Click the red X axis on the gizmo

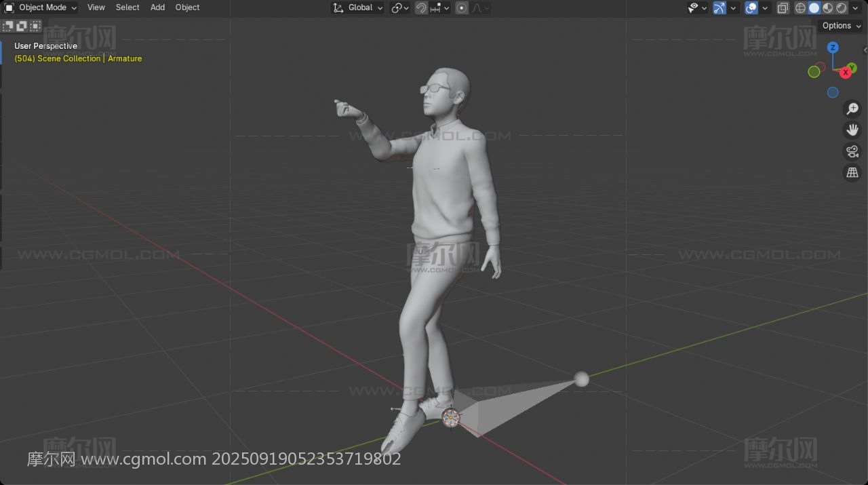point(846,73)
